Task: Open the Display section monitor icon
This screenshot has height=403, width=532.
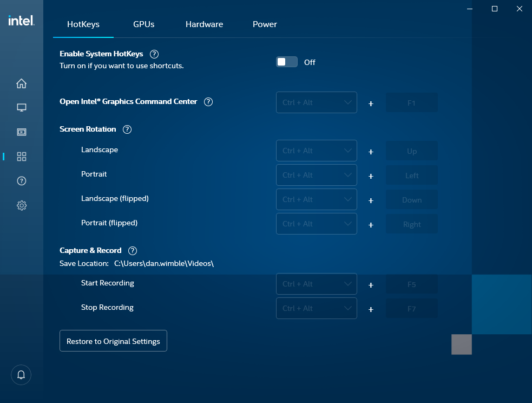Action: 21,108
